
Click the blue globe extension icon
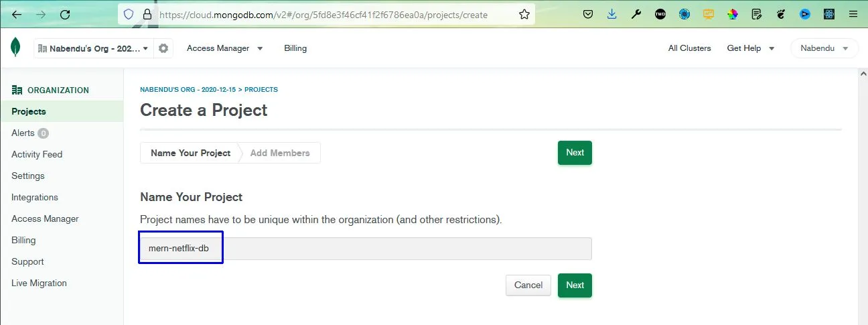[x=684, y=14]
